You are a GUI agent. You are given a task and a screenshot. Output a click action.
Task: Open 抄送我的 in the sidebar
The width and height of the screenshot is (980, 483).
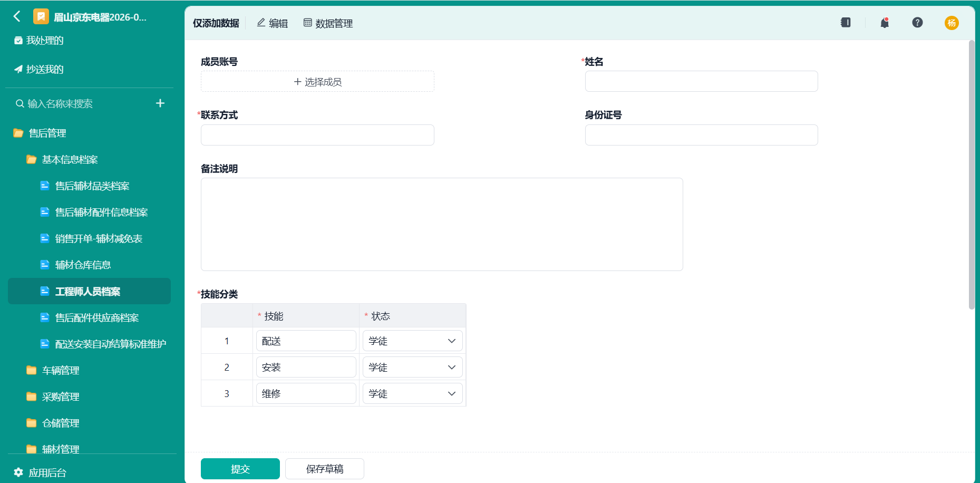coord(45,69)
